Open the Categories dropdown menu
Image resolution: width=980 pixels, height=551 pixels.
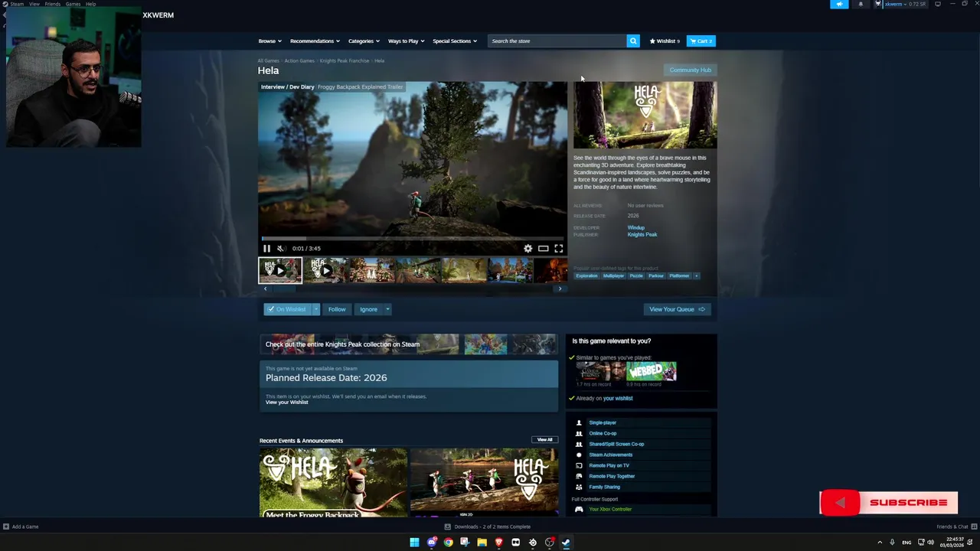pyautogui.click(x=364, y=41)
